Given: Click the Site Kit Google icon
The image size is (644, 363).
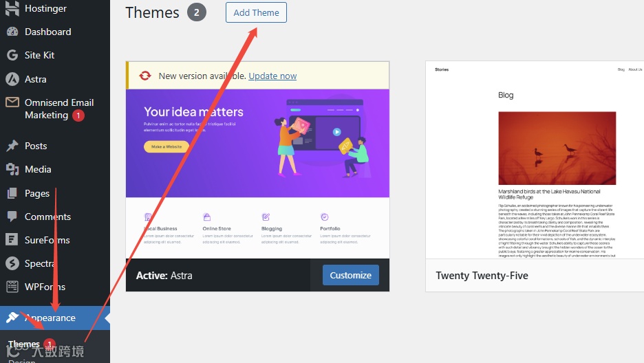Looking at the screenshot, I should [x=12, y=55].
